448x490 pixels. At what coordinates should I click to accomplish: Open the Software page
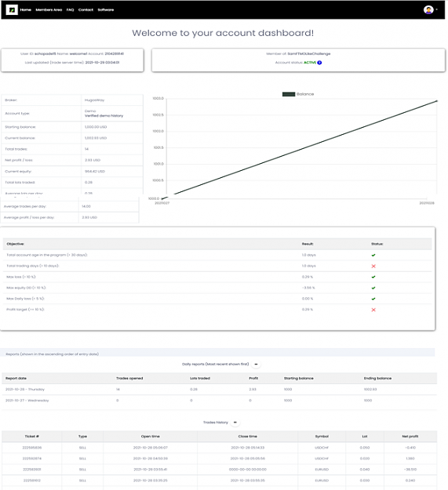pyautogui.click(x=106, y=10)
